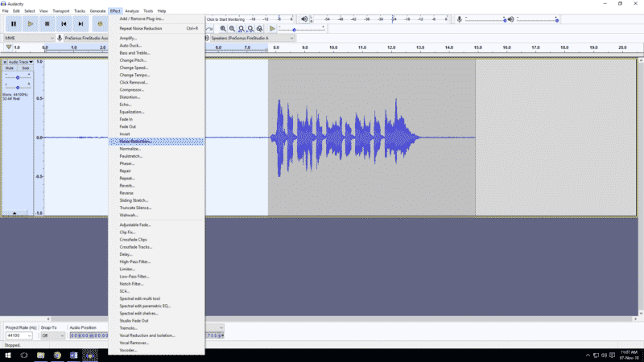
Task: Solo the audio track
Action: (x=25, y=68)
